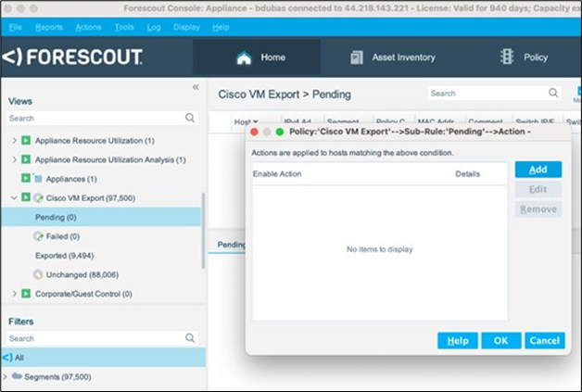582x392 pixels.
Task: Click the green play icon beside Appliance Resource Utilization Analysis
Action: pyautogui.click(x=26, y=159)
